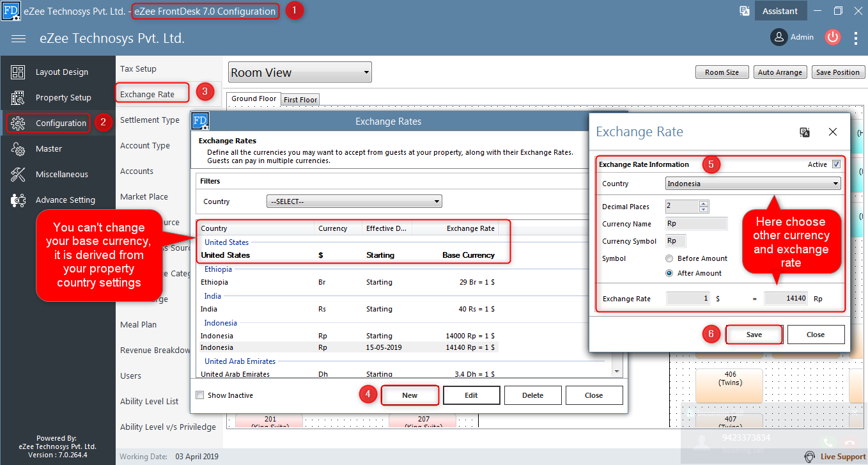Click the Save Position button
This screenshot has width=868, height=465.
coord(838,72)
